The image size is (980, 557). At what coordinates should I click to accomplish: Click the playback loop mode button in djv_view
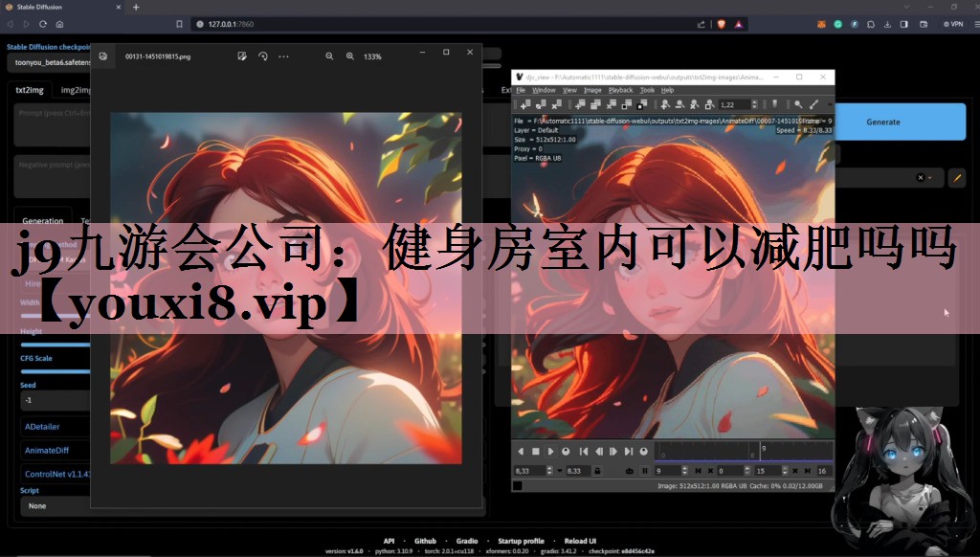pos(566,452)
